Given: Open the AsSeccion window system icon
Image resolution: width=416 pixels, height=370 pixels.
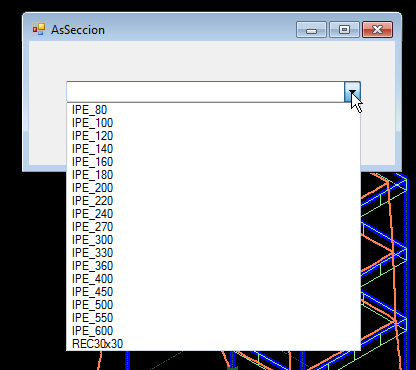Looking at the screenshot, I should (39, 30).
